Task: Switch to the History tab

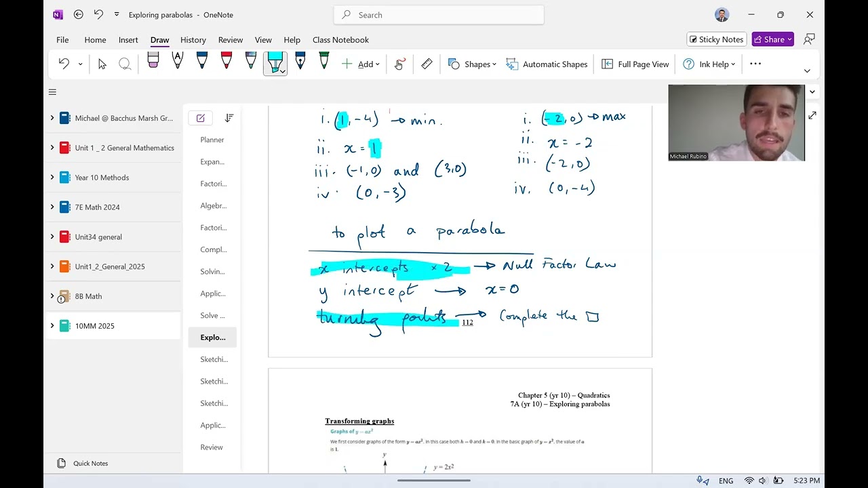Action: tap(193, 40)
